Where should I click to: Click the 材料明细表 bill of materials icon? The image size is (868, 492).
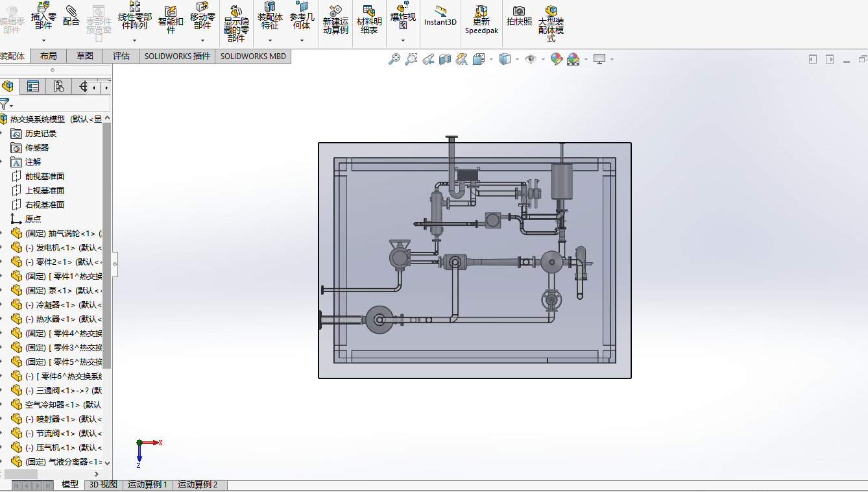pyautogui.click(x=368, y=19)
